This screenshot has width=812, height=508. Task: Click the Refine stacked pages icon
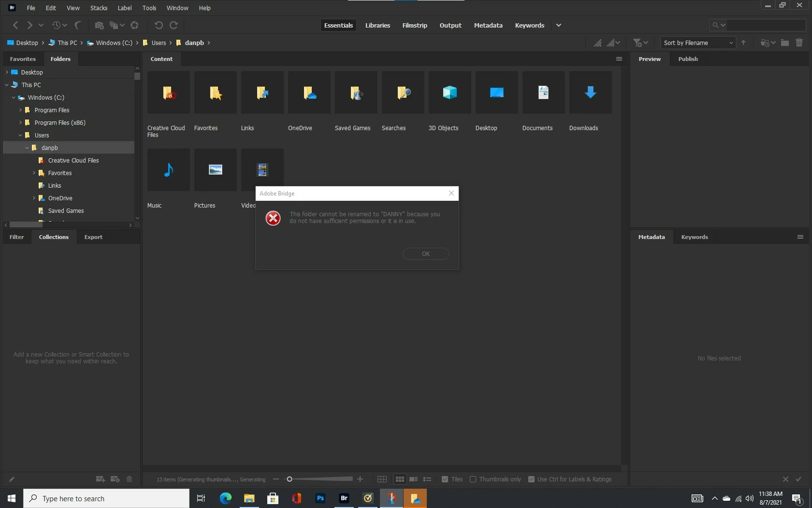[114, 25]
